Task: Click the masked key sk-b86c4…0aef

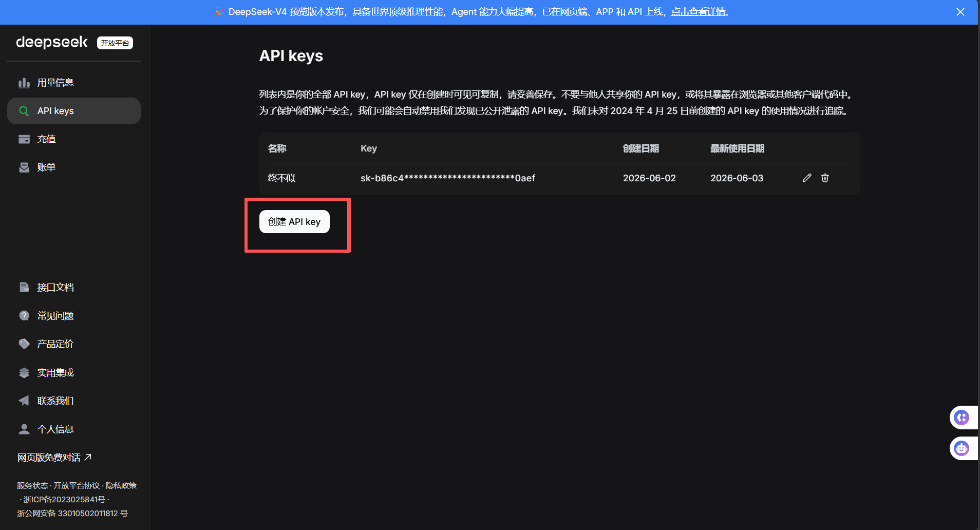Action: click(x=448, y=178)
